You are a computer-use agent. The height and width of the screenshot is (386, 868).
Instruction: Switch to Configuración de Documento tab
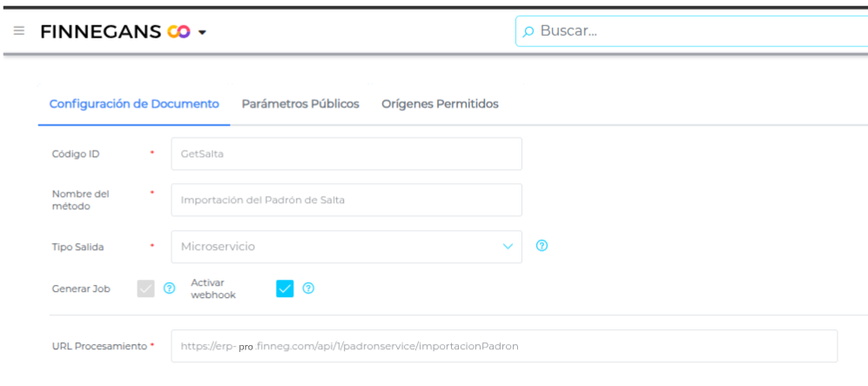(x=134, y=104)
